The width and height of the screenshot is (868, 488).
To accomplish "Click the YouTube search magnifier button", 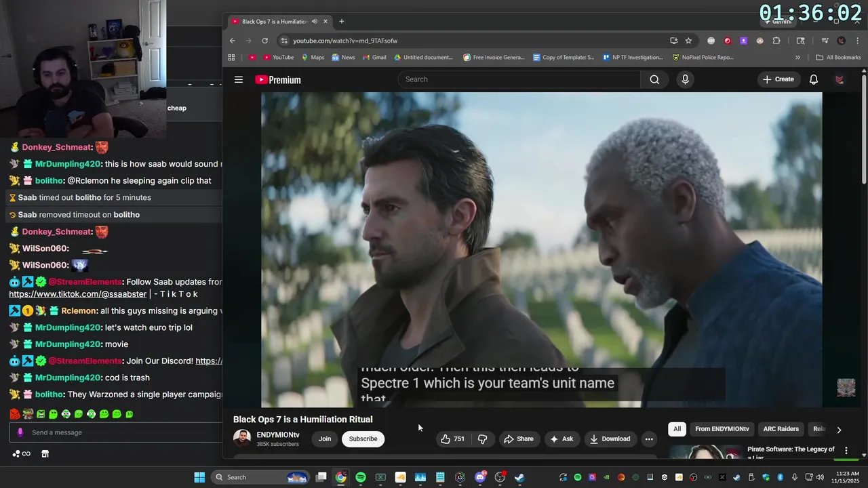I will tap(654, 79).
